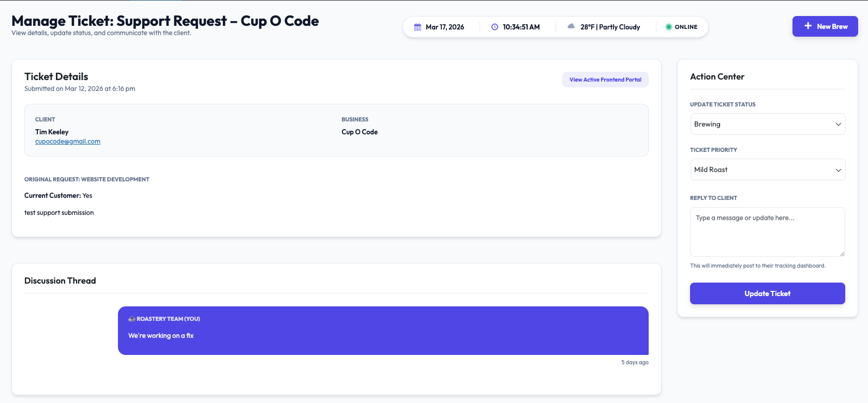Screen dimensions: 868x403
Task: Click the 28°F Partly Cloudy weather text
Action: pyautogui.click(x=610, y=27)
